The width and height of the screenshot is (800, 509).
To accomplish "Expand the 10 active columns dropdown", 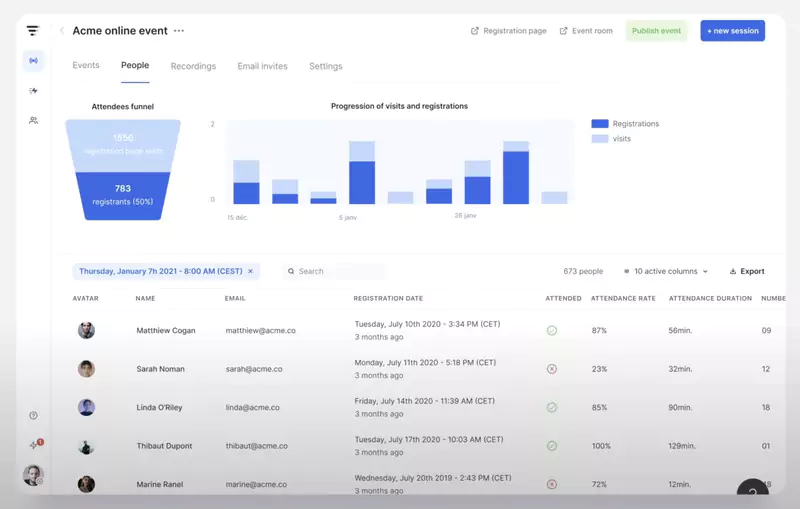I will [x=666, y=271].
